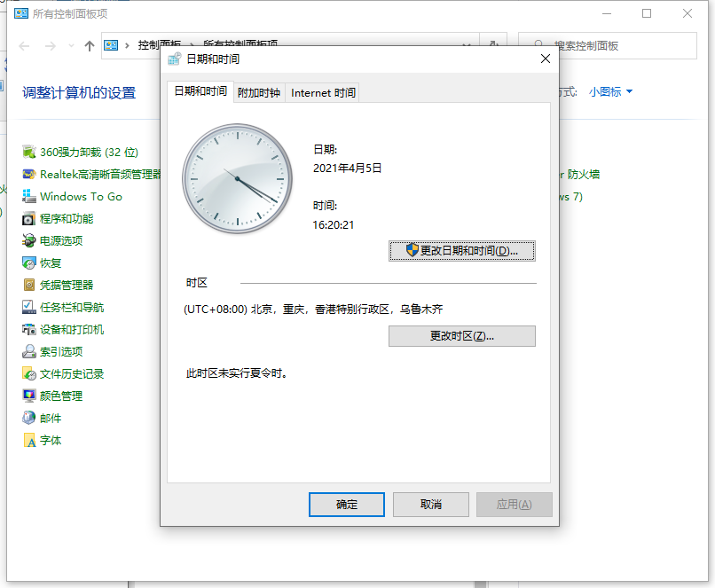This screenshot has width=715, height=588.
Task: Click the 更改时区 button
Action: (461, 336)
